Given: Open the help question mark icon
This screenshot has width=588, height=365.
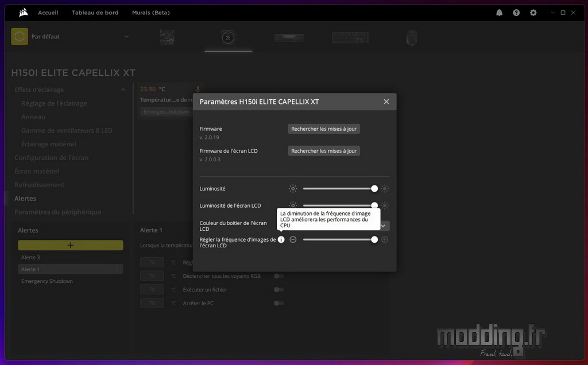Looking at the screenshot, I should 516,13.
